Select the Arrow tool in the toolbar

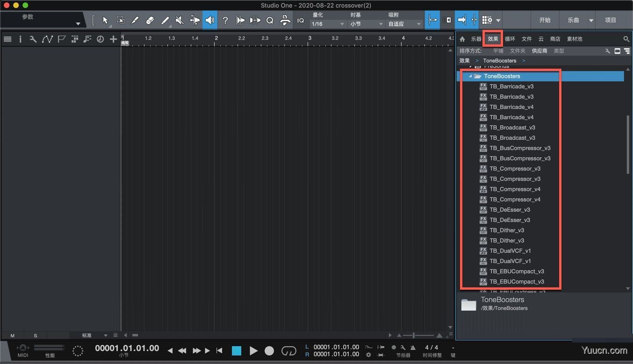(105, 20)
